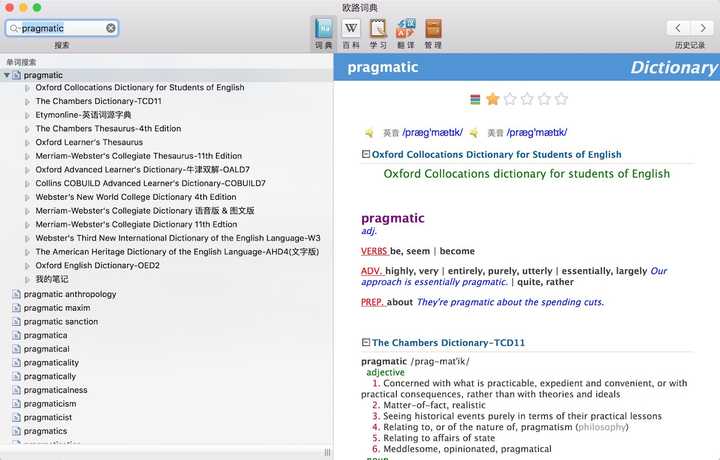Open the Manage (管理) toolbar icon
Image resolution: width=720 pixels, height=460 pixels.
[433, 34]
